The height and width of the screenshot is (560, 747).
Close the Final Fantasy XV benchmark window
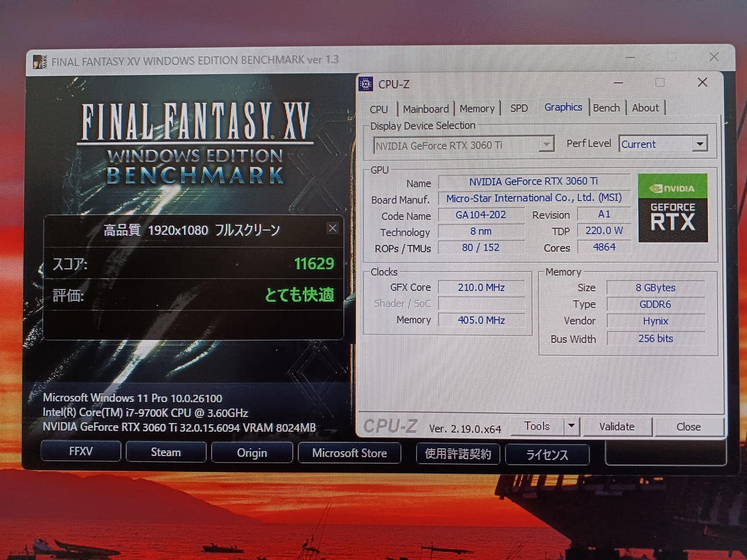714,57
